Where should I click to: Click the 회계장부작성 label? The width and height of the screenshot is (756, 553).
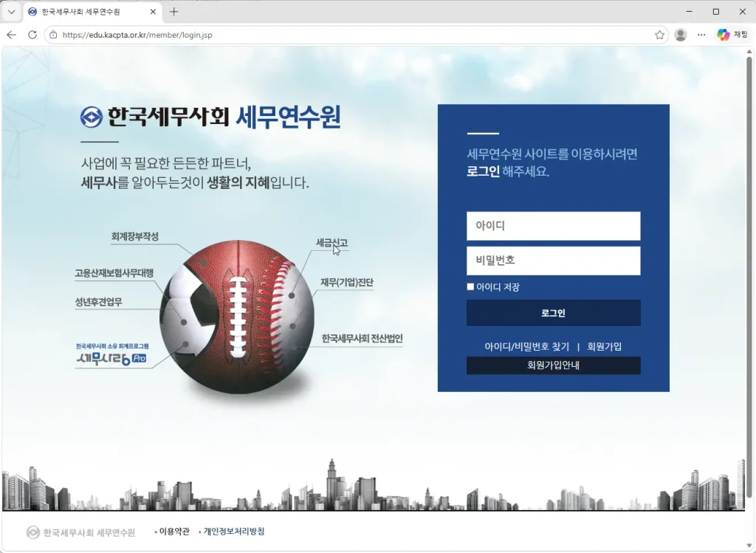coord(134,236)
